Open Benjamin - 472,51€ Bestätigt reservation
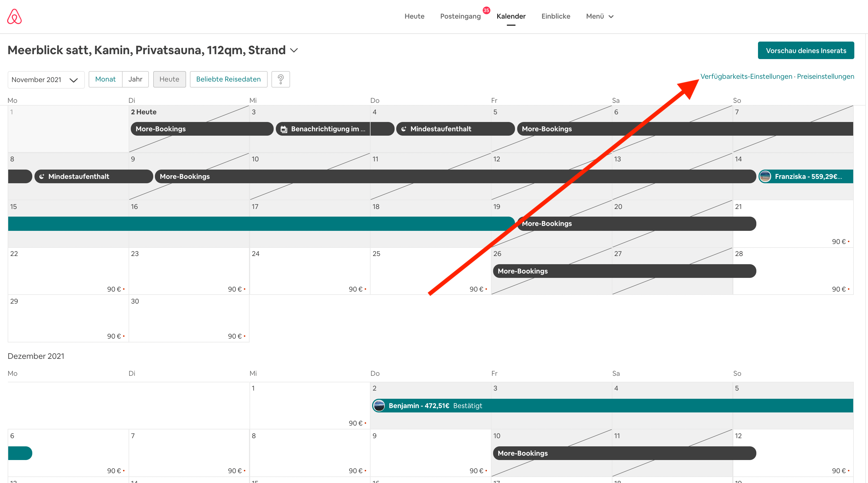 (x=613, y=406)
